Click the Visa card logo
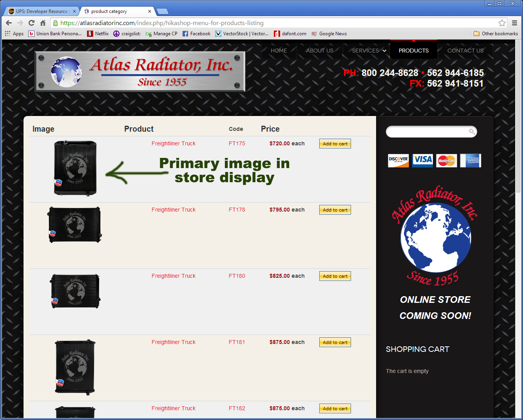 coord(423,161)
